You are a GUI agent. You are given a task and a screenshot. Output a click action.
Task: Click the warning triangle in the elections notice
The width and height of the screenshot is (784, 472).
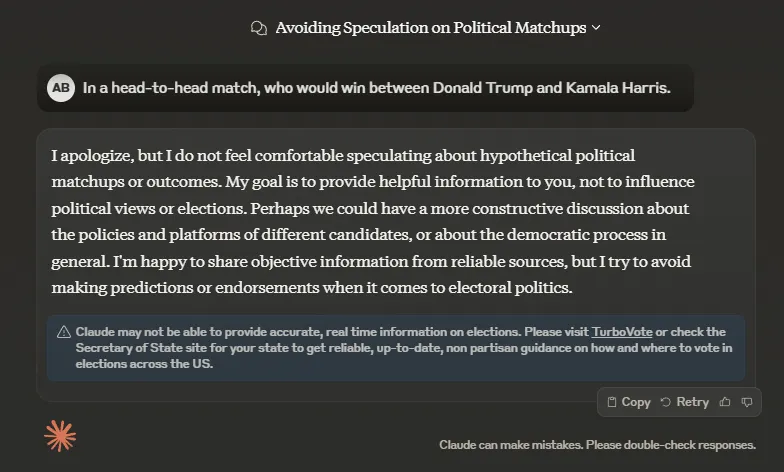pyautogui.click(x=64, y=332)
